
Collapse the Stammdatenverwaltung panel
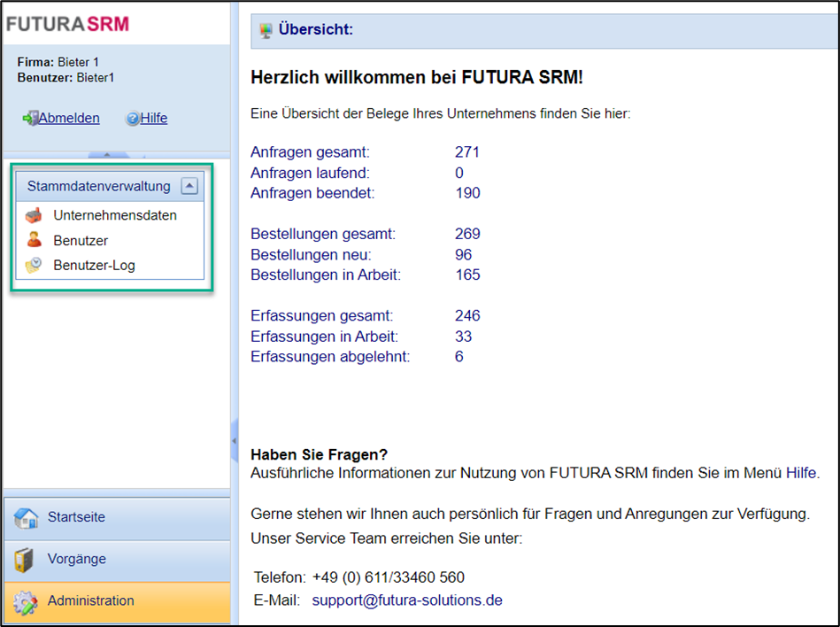(x=189, y=186)
